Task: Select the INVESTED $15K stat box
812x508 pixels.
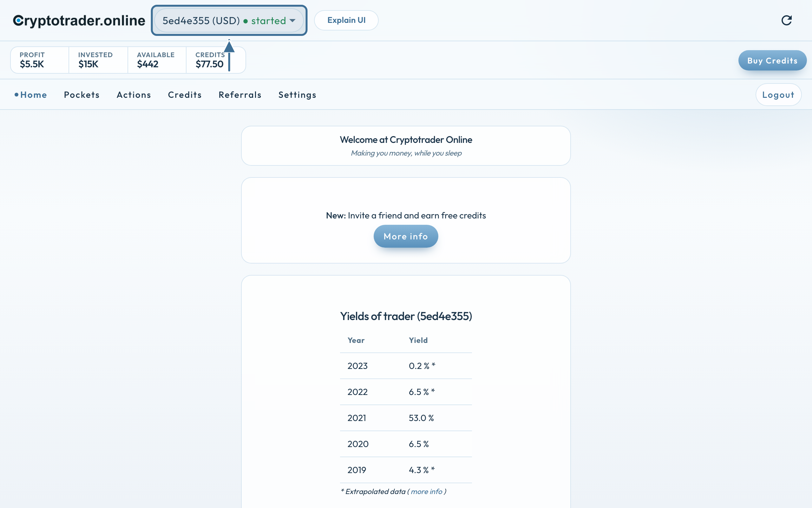Action: (98, 60)
